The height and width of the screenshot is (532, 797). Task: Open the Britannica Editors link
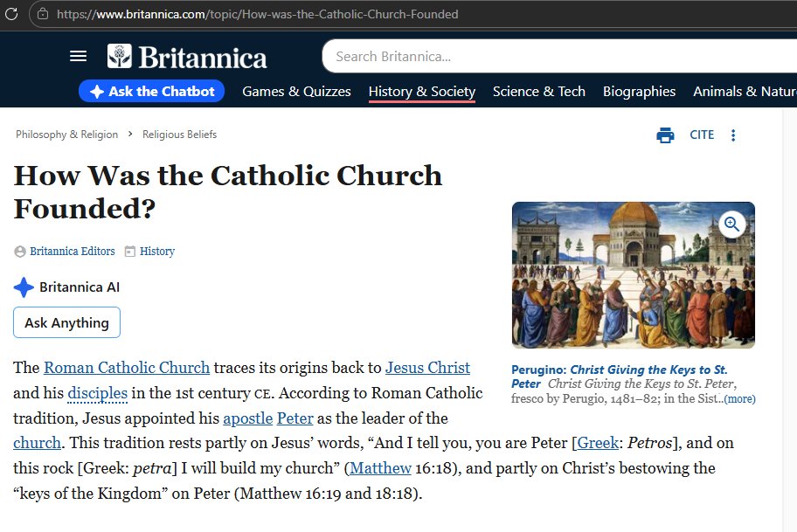point(73,252)
